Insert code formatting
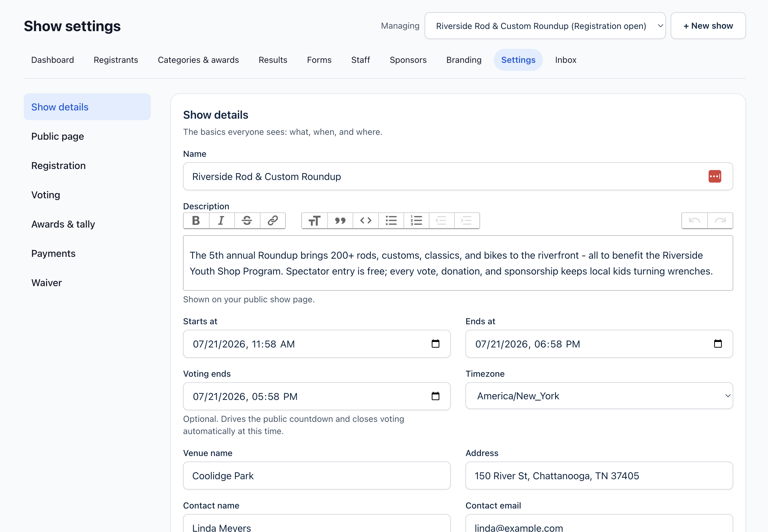This screenshot has height=532, width=768. pos(365,221)
